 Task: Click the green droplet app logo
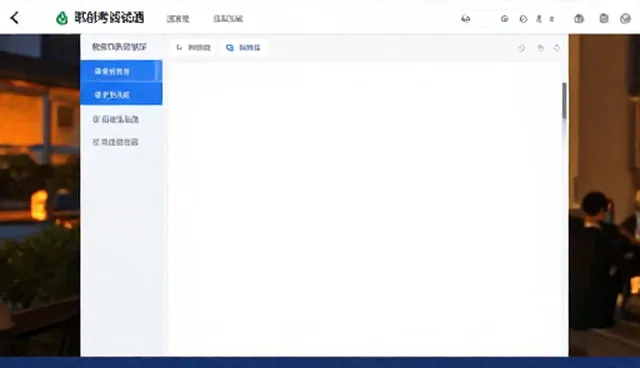(x=62, y=18)
